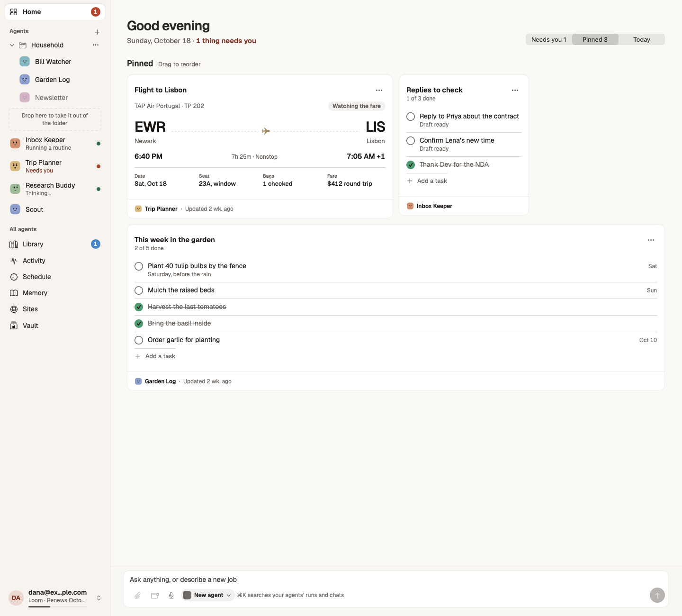The image size is (682, 616).
Task: Open the New agent dropdown
Action: click(207, 595)
